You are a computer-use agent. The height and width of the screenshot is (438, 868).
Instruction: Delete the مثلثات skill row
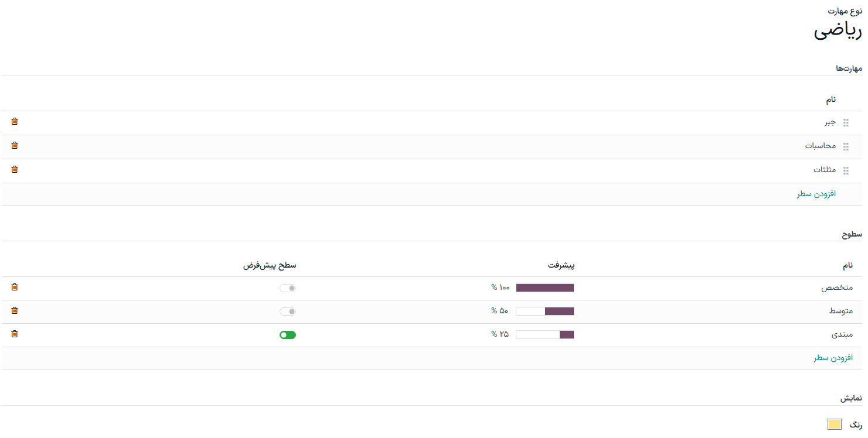15,170
